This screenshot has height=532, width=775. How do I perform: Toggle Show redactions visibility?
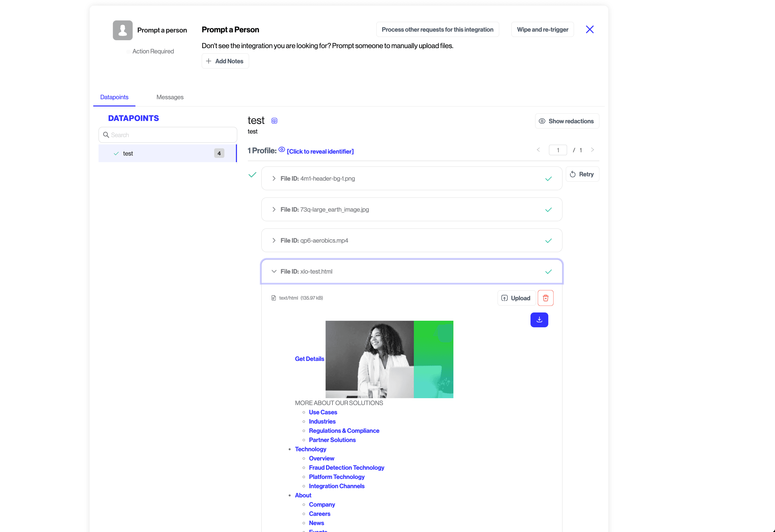566,121
